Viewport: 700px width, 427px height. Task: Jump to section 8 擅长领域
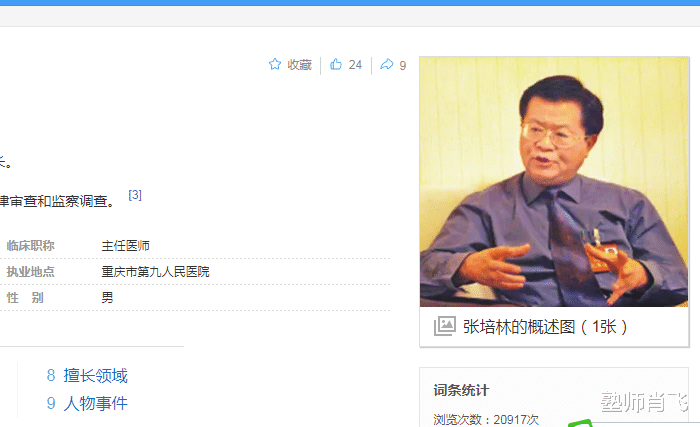(x=96, y=376)
